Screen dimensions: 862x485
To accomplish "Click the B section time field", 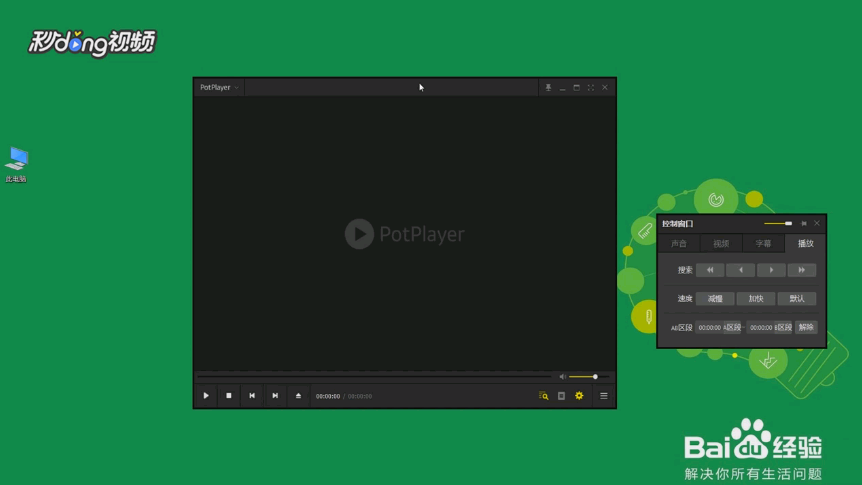I will (761, 327).
